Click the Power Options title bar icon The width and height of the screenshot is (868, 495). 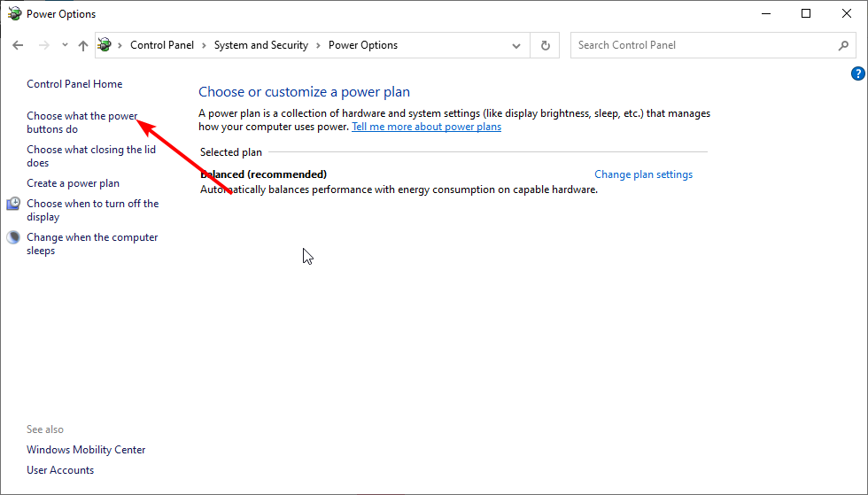pyautogui.click(x=14, y=14)
